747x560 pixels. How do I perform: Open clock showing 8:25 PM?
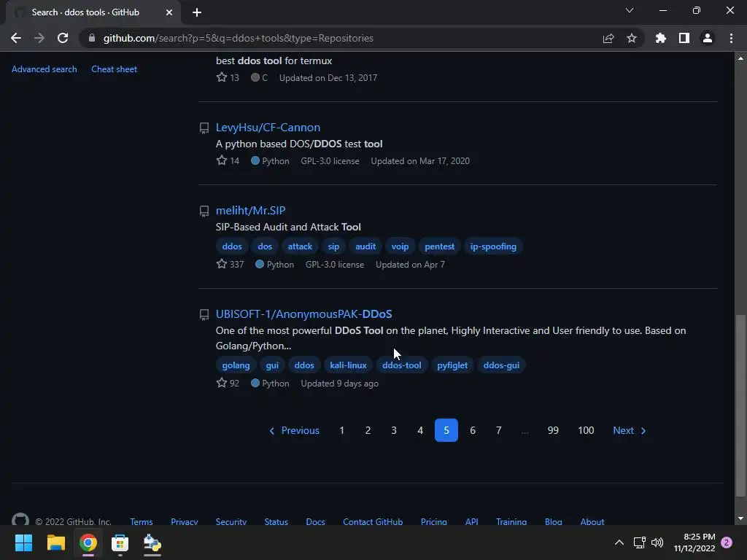click(694, 542)
